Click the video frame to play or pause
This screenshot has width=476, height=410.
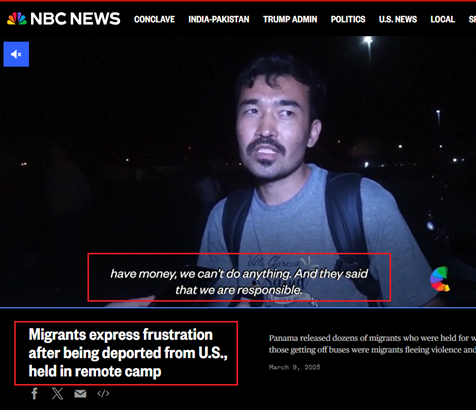tap(238, 171)
